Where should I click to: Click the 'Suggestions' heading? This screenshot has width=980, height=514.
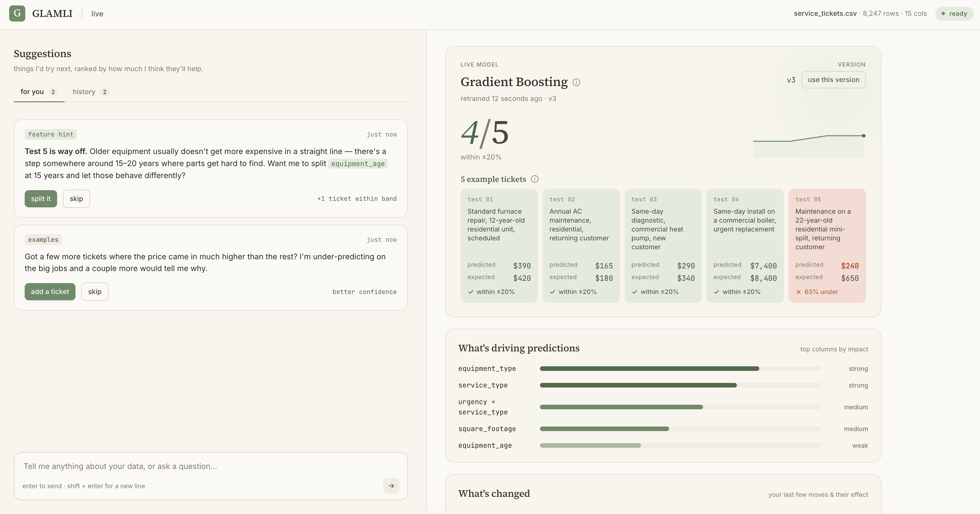[x=42, y=54]
